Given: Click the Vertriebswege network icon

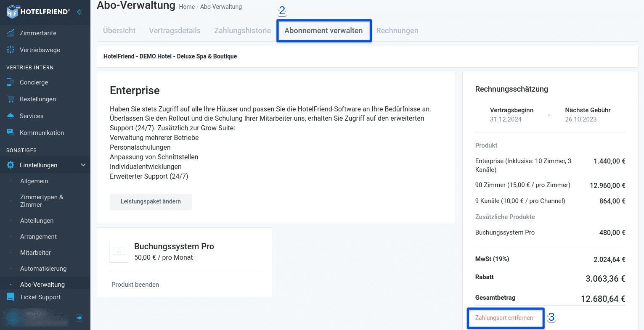Looking at the screenshot, I should (11, 50).
